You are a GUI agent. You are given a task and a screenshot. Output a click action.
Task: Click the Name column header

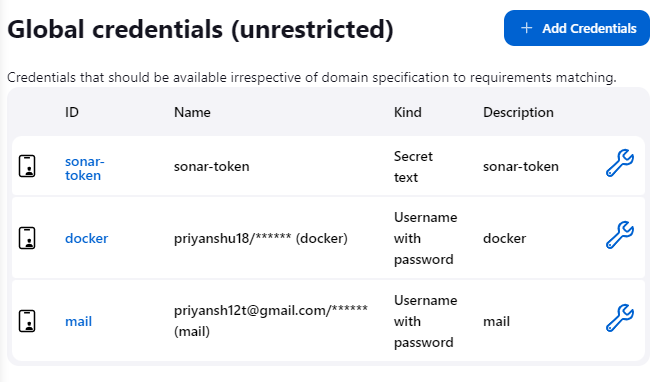tap(192, 112)
